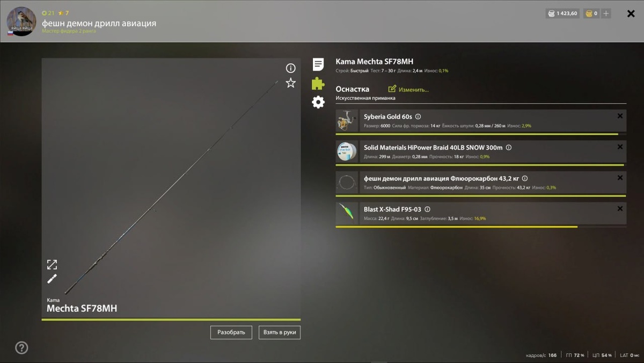This screenshot has width=644, height=363.
Task: Click rod condition bar under preview
Action: [171, 320]
